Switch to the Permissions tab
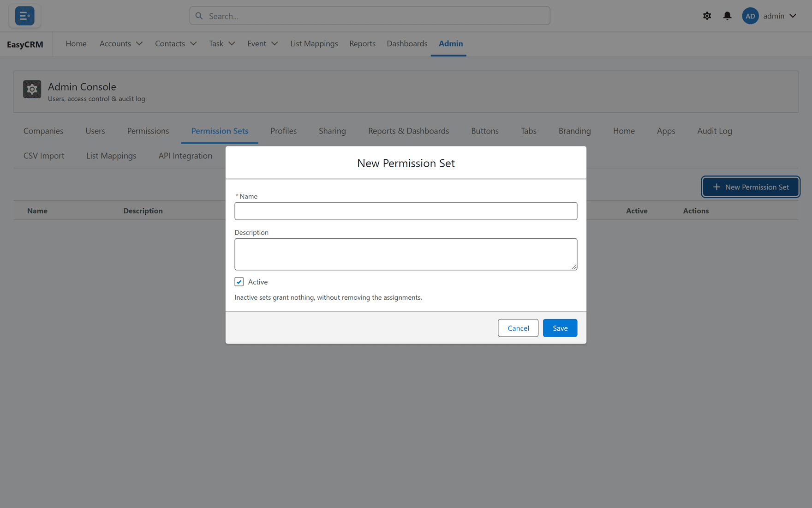 click(x=148, y=131)
